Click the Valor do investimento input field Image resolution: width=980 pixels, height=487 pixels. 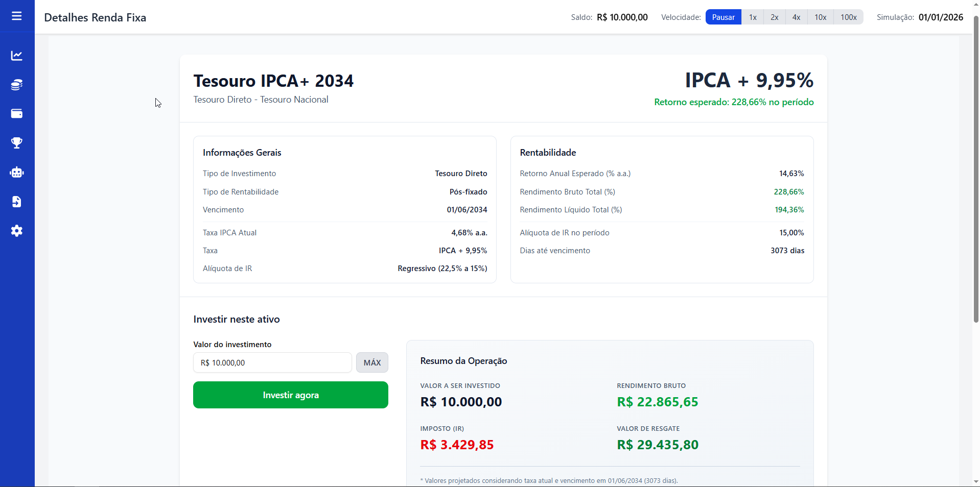[x=272, y=362]
